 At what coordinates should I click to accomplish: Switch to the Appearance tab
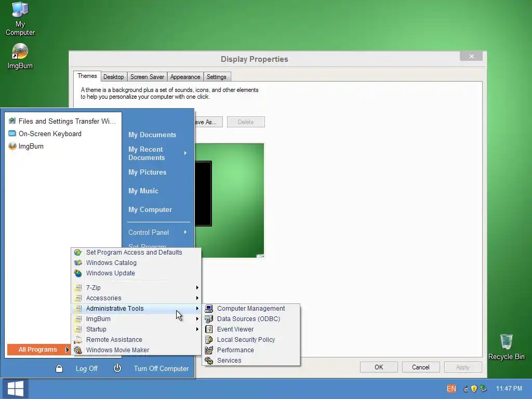pos(185,77)
